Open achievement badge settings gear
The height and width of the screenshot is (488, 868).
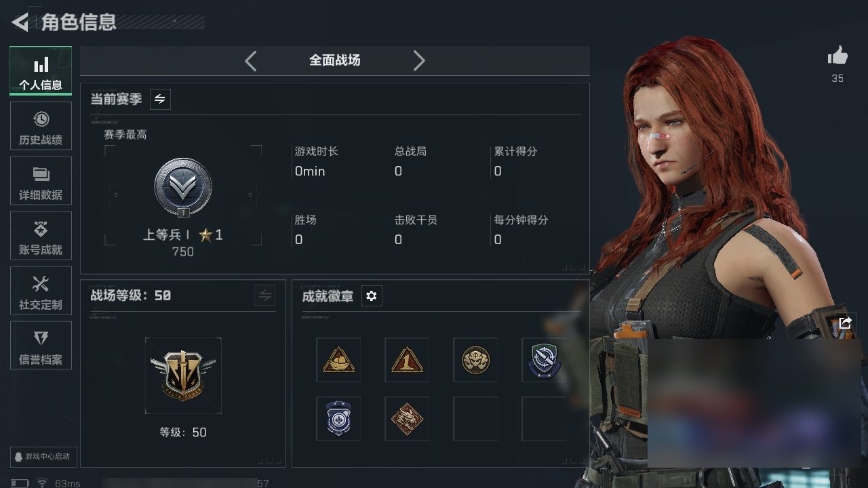(x=371, y=296)
